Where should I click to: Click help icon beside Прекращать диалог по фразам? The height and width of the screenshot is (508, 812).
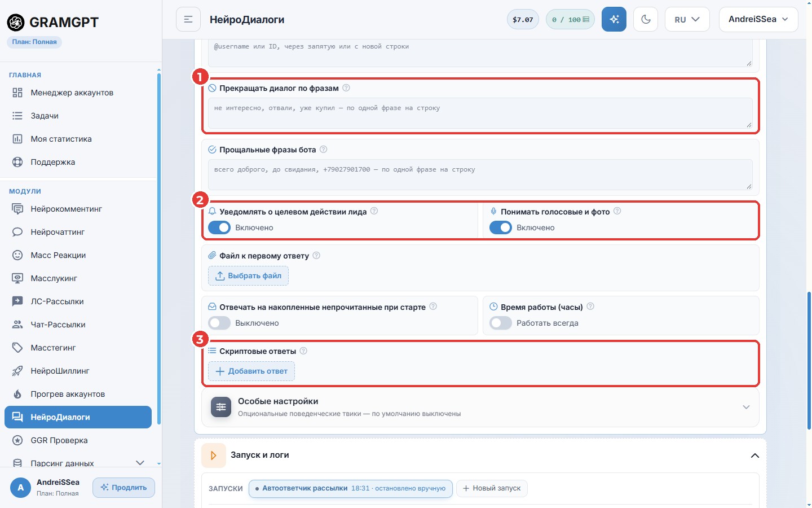click(x=346, y=88)
